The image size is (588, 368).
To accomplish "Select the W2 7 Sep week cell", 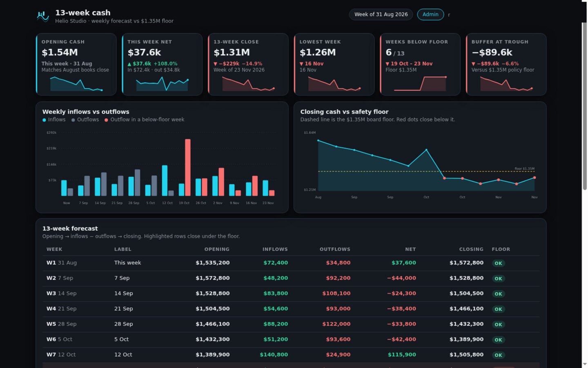I will point(60,278).
